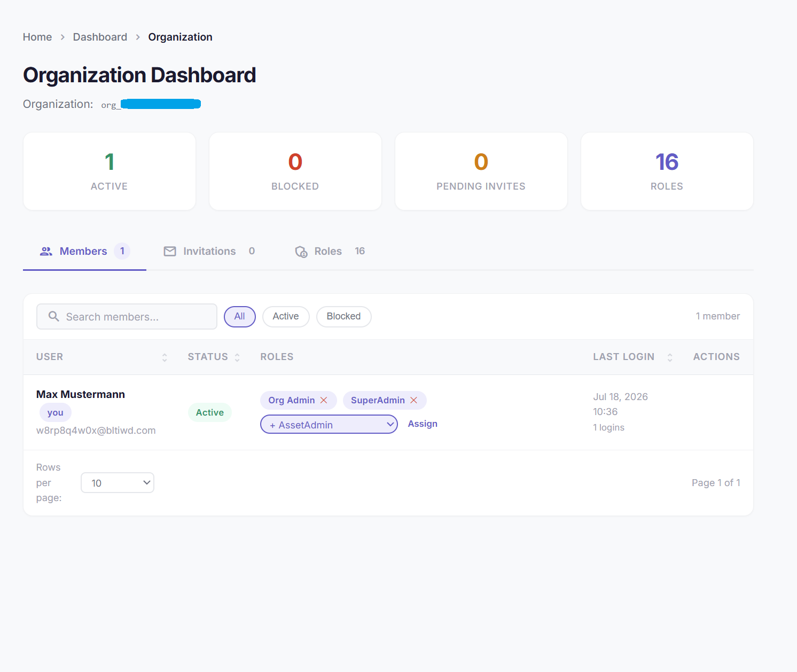Image resolution: width=797 pixels, height=672 pixels.
Task: Click the Roles shield icon
Action: point(301,252)
